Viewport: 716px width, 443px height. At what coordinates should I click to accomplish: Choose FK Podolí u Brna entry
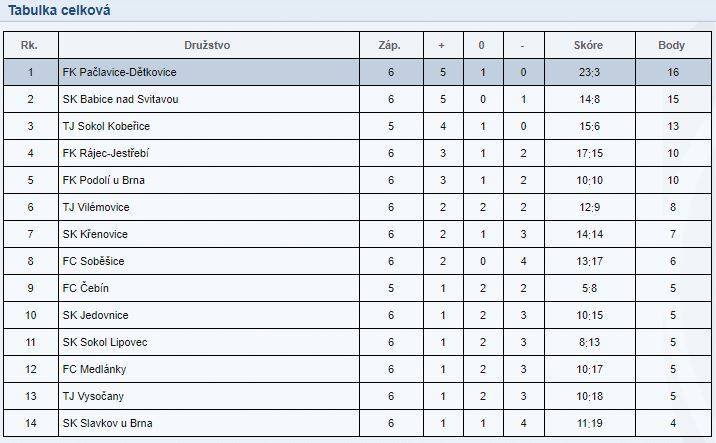click(104, 180)
